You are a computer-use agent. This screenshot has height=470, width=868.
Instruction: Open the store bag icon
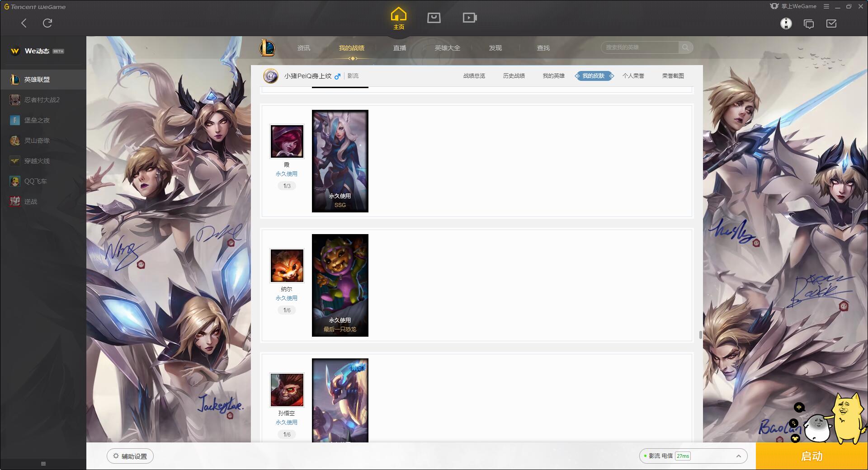(x=434, y=18)
